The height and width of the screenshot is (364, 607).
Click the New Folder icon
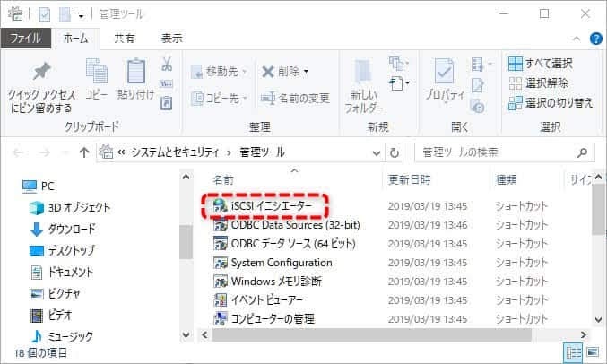tap(363, 72)
